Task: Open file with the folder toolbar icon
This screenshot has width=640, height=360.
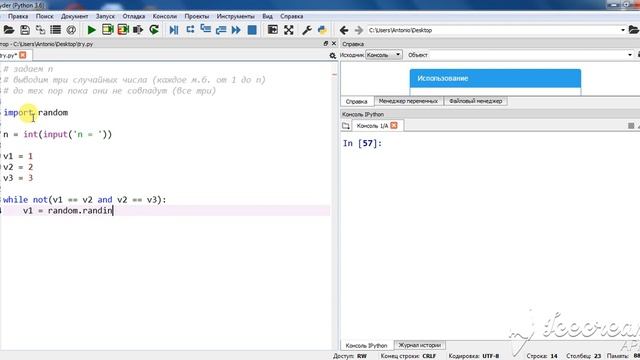Action: coord(9,30)
